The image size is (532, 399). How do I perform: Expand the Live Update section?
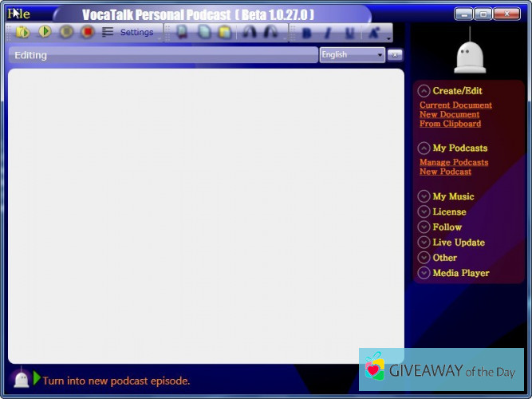(424, 243)
